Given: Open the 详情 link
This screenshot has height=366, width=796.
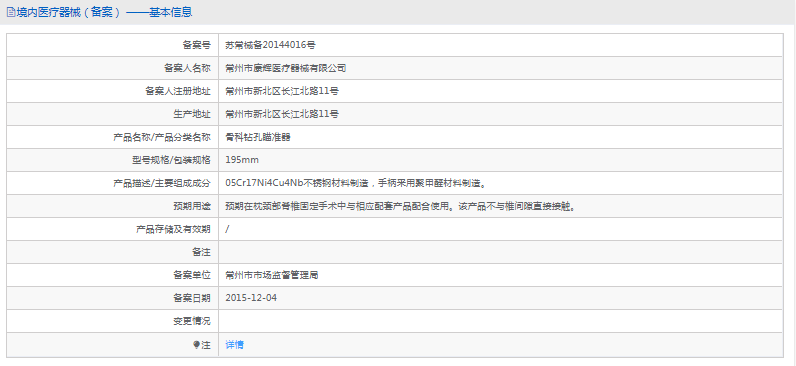Looking at the screenshot, I should tap(235, 345).
